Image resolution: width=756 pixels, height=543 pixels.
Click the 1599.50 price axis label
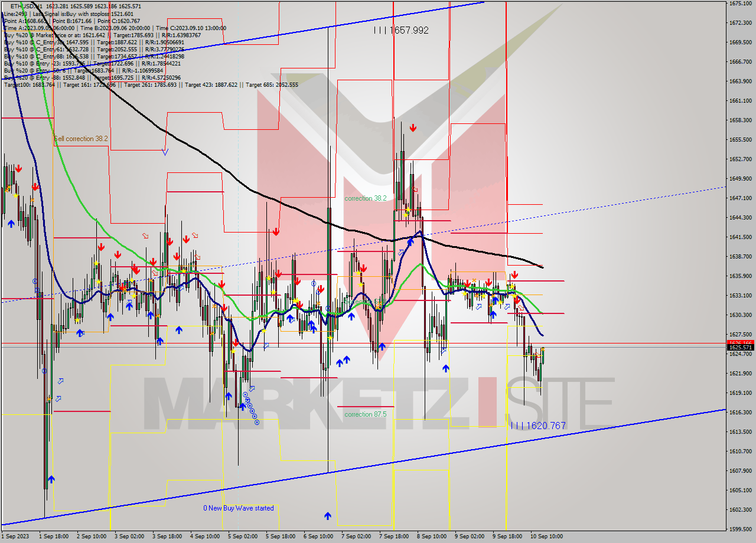pyautogui.click(x=740, y=529)
